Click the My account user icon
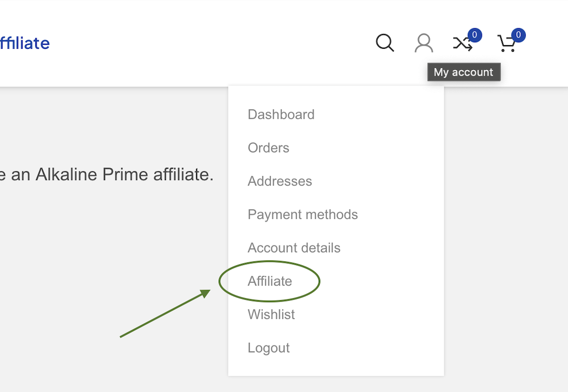 (x=424, y=43)
